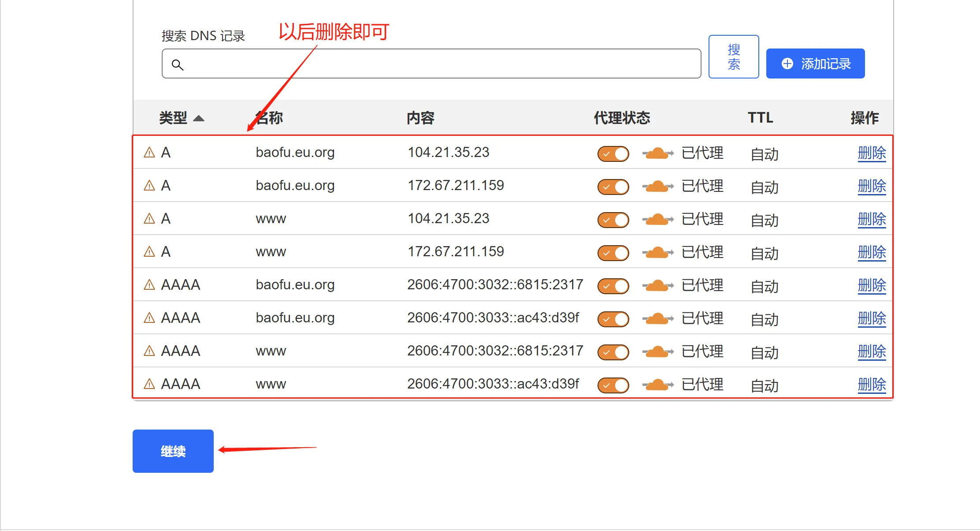This screenshot has width=980, height=531.
Task: Click the warning icon beside the www A record
Action: tap(149, 218)
